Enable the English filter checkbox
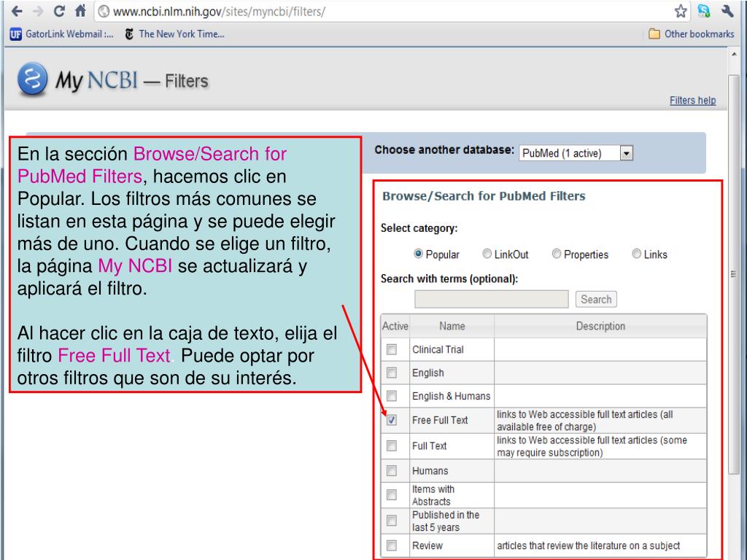 click(392, 373)
